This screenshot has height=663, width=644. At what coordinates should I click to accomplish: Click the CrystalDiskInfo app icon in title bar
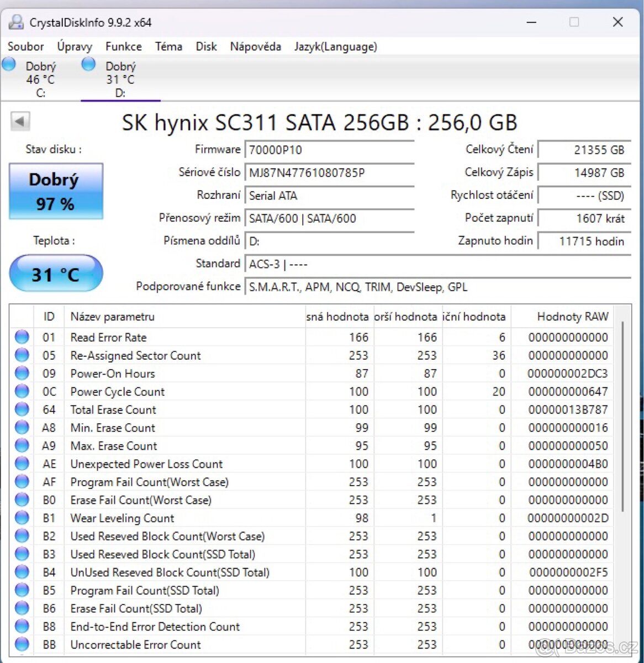click(17, 22)
